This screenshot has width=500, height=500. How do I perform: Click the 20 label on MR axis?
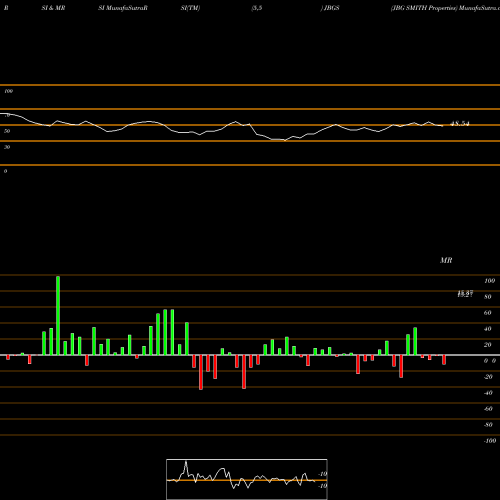tap(488, 345)
